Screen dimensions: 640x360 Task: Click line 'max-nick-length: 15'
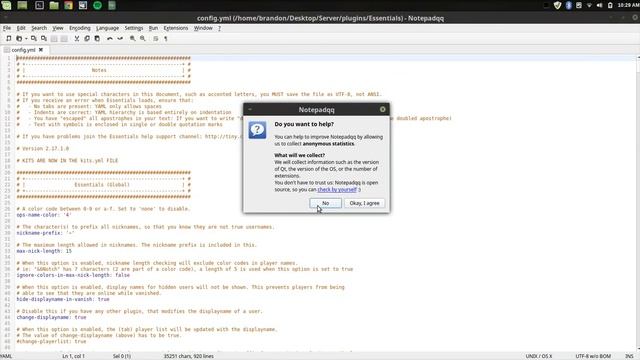pos(44,251)
